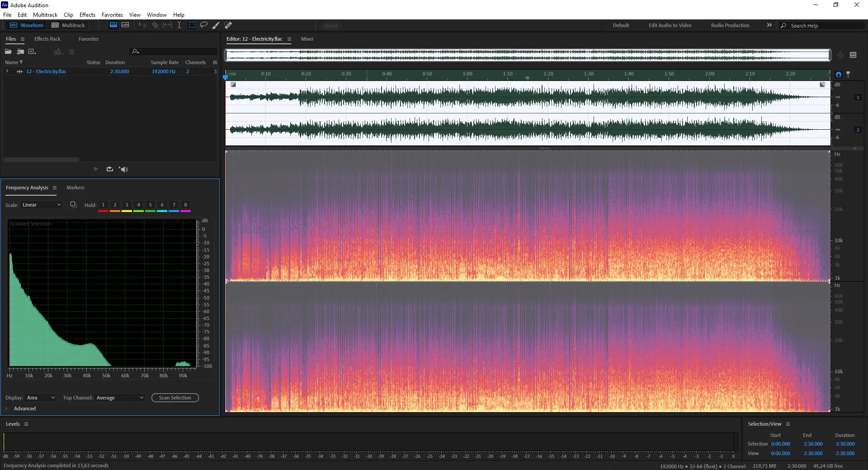
Task: Toggle the spectral frequency display button
Action: pyautogui.click(x=113, y=25)
